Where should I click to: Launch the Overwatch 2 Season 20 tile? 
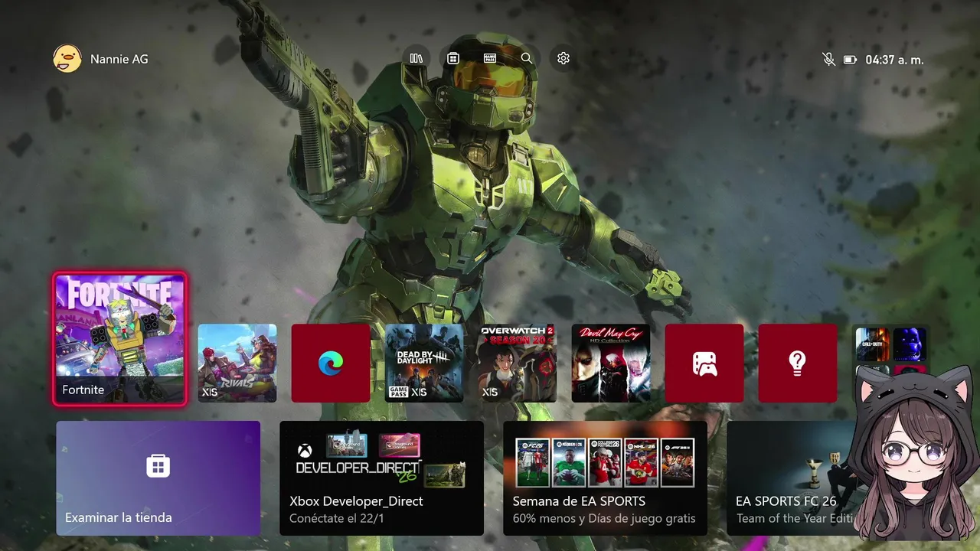[x=518, y=363]
